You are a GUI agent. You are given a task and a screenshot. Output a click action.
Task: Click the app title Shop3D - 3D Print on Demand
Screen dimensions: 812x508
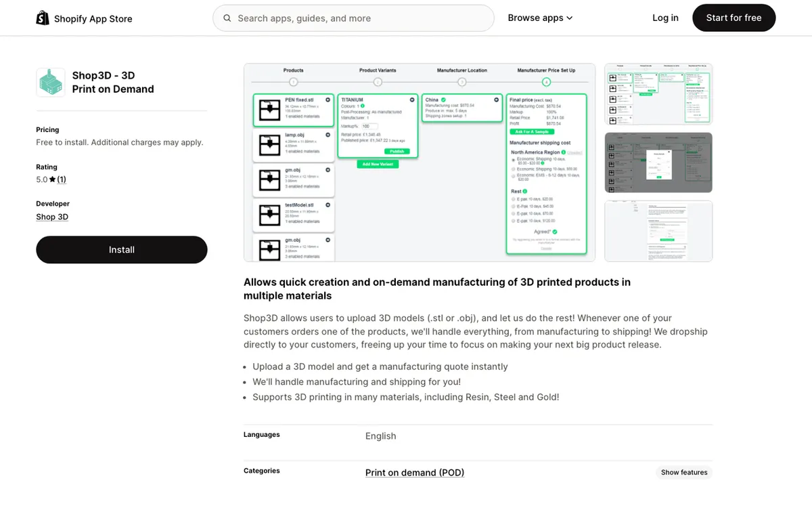click(113, 83)
